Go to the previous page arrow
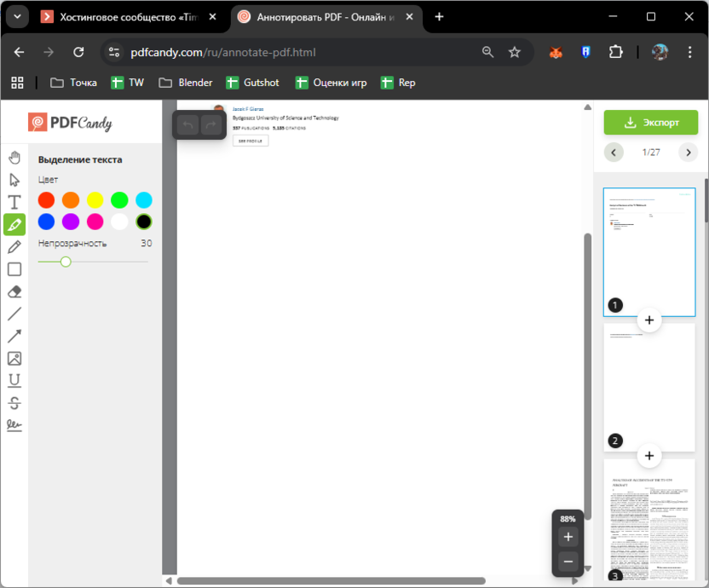709x588 pixels. pos(614,153)
